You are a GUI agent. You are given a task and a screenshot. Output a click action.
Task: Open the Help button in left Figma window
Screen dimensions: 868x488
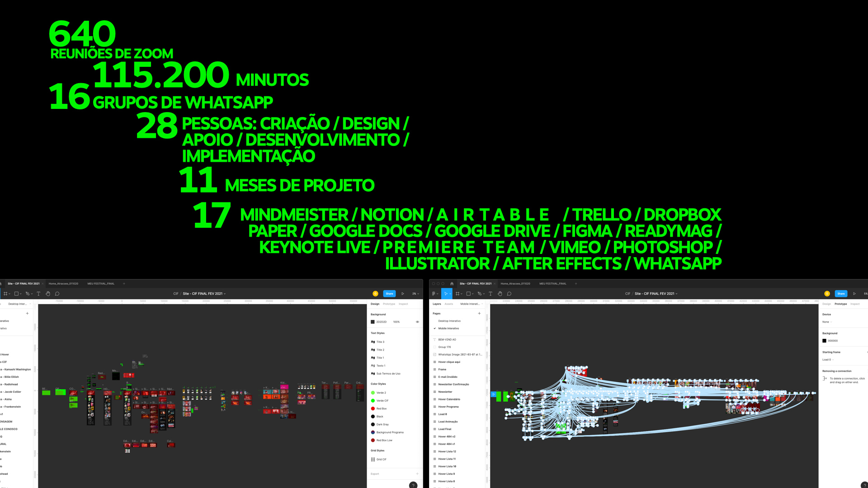coord(413,485)
